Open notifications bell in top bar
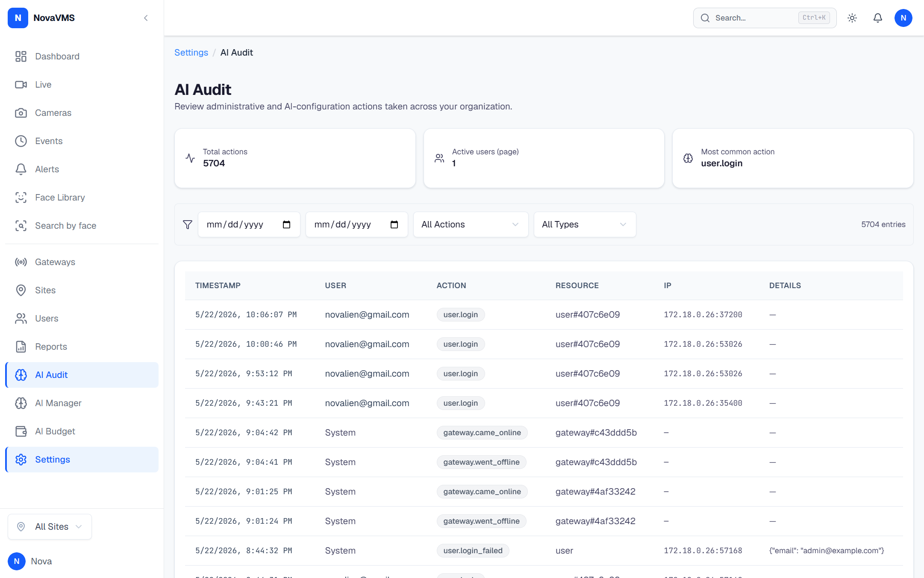 pos(878,18)
